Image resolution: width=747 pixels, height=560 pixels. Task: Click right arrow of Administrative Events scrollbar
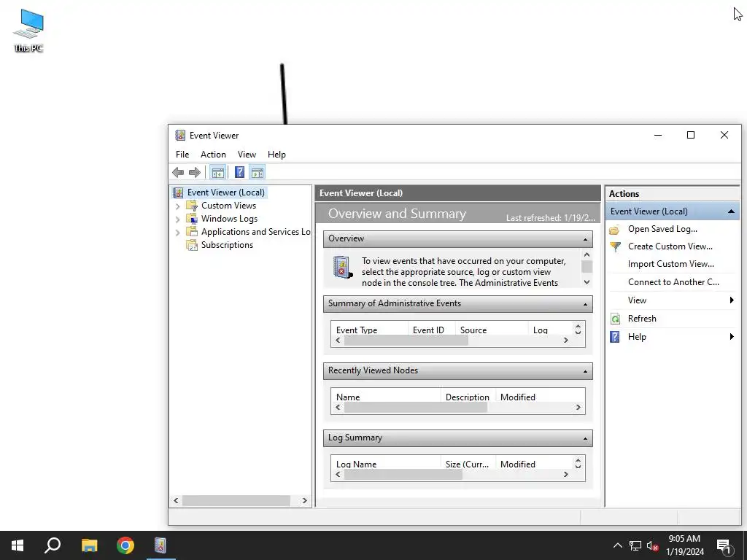coord(565,341)
